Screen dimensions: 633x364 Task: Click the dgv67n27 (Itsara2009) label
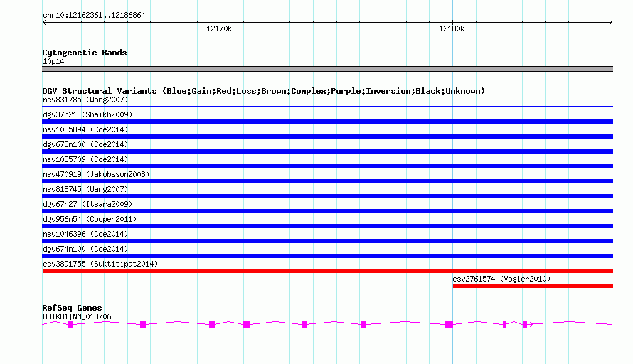click(x=87, y=204)
